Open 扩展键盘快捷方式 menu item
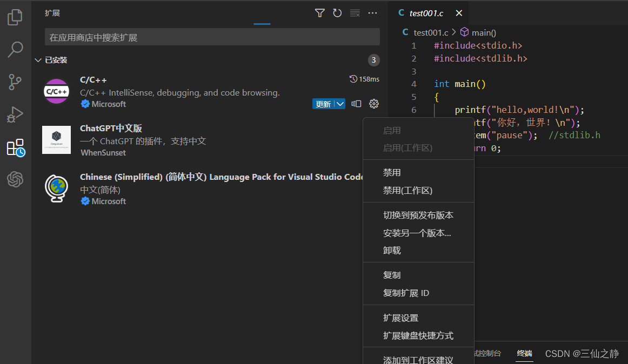Screen dimensions: 628x364 tap(418, 335)
